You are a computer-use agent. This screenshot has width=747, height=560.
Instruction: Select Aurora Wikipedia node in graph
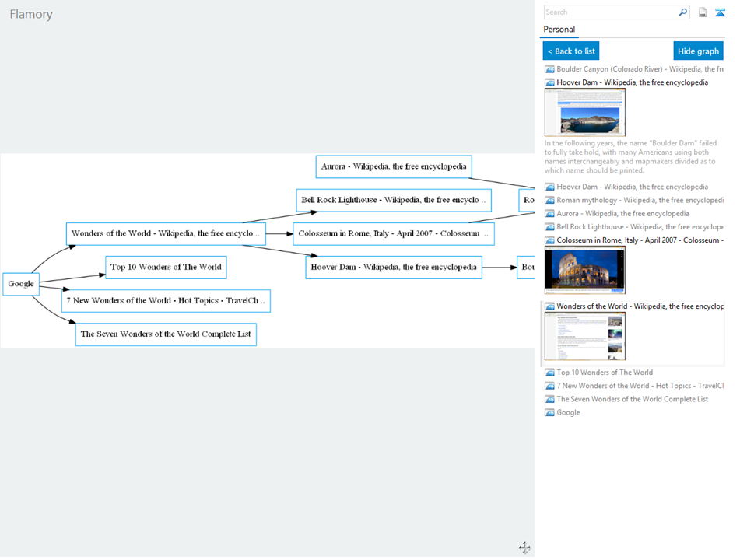[394, 166]
